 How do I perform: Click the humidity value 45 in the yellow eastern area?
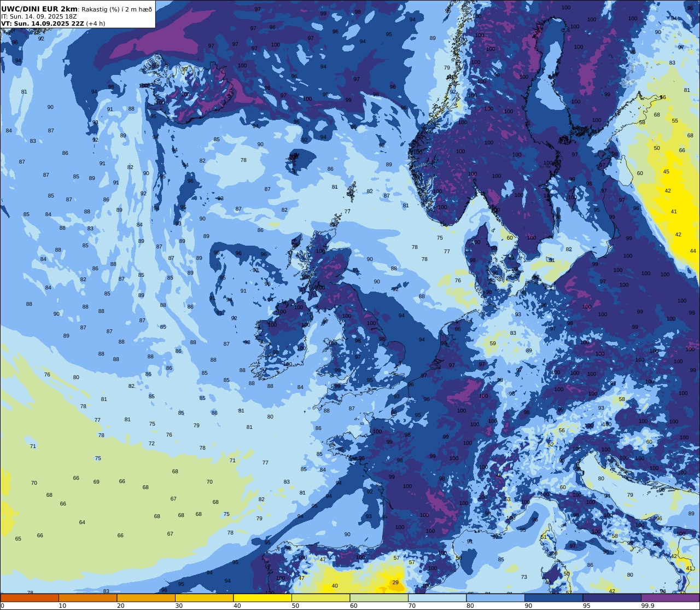tap(666, 172)
